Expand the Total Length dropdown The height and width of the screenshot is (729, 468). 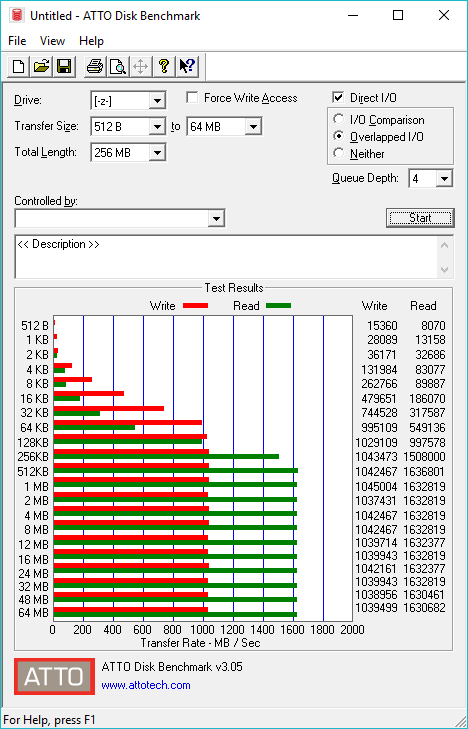pos(157,152)
